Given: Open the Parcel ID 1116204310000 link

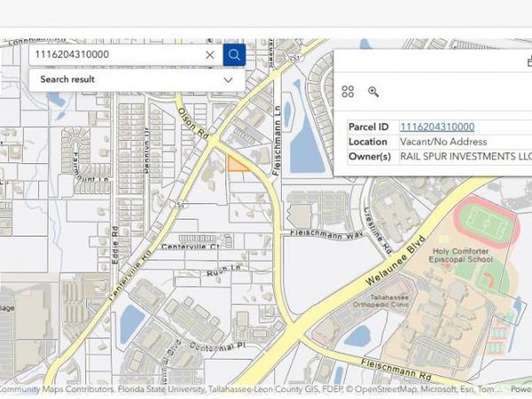Looking at the screenshot, I should pyautogui.click(x=437, y=127).
